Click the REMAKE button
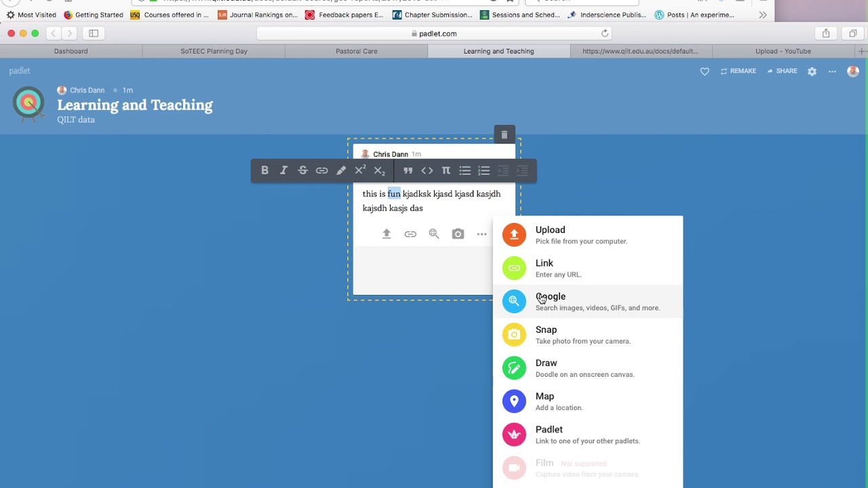The height and width of the screenshot is (488, 868). [x=738, y=71]
